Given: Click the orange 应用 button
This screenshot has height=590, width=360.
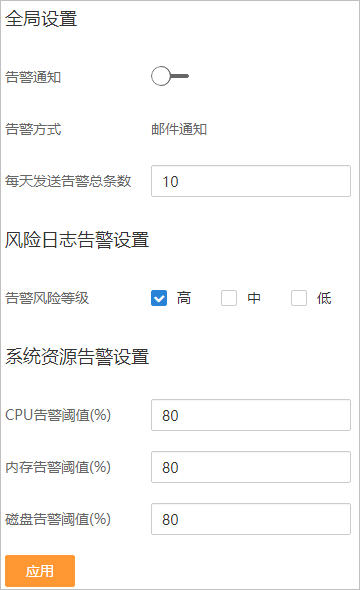Looking at the screenshot, I should pos(40,571).
